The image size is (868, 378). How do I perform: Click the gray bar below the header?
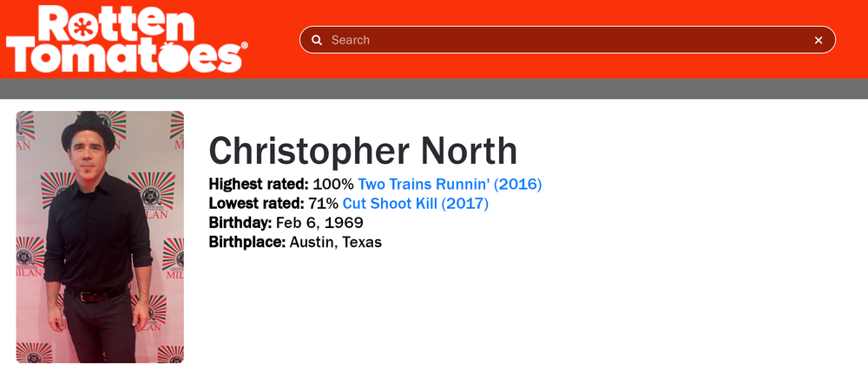click(434, 88)
